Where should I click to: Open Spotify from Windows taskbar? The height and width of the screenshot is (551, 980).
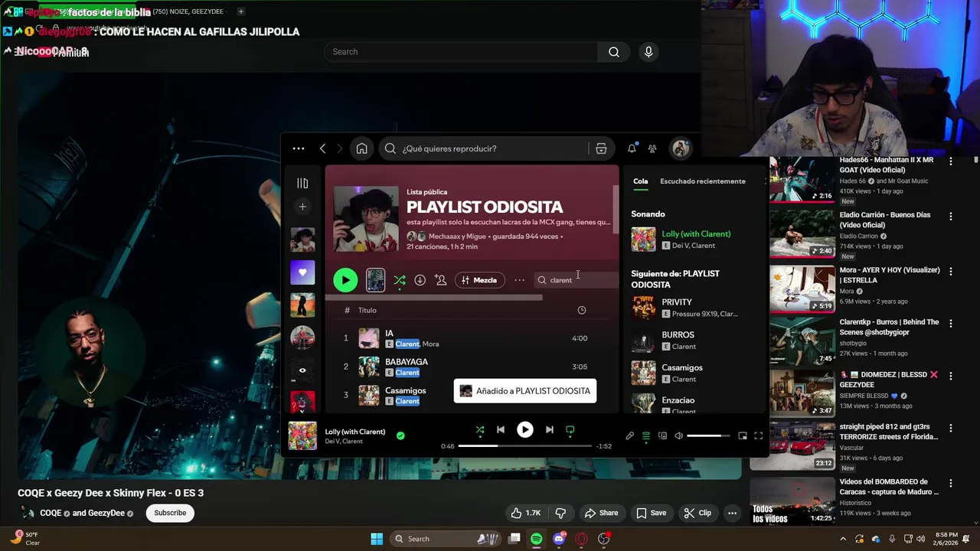coord(537,539)
